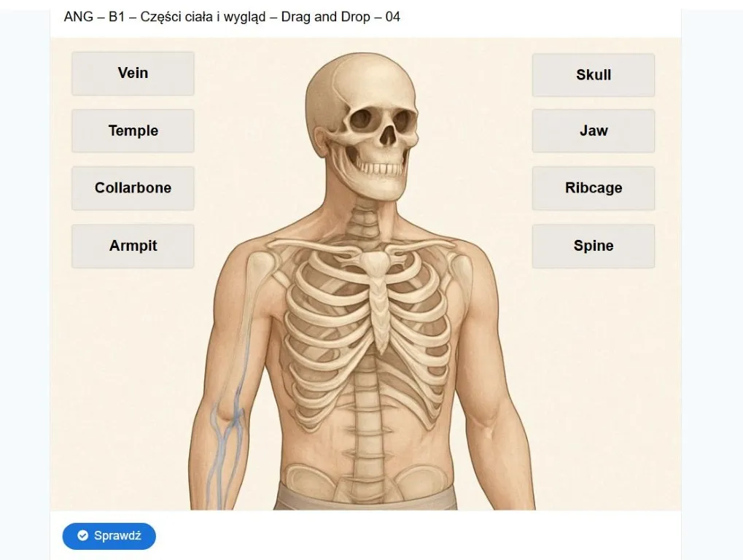The image size is (743, 560).
Task: Select the Skull label card
Action: tap(594, 75)
